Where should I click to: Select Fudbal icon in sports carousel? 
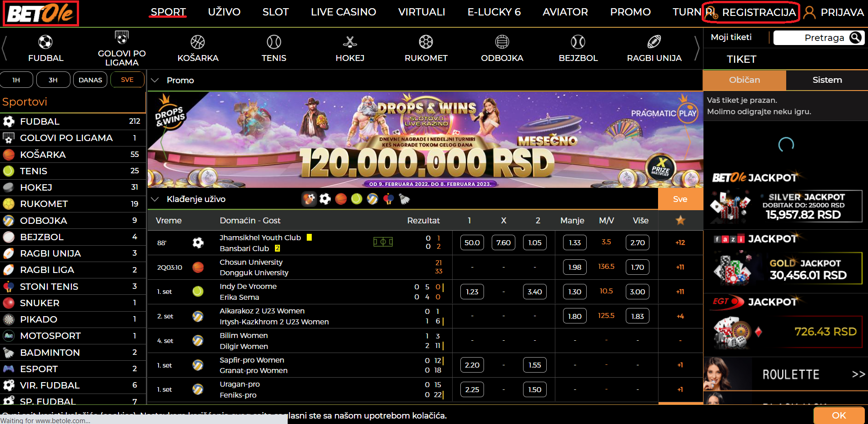coord(45,42)
